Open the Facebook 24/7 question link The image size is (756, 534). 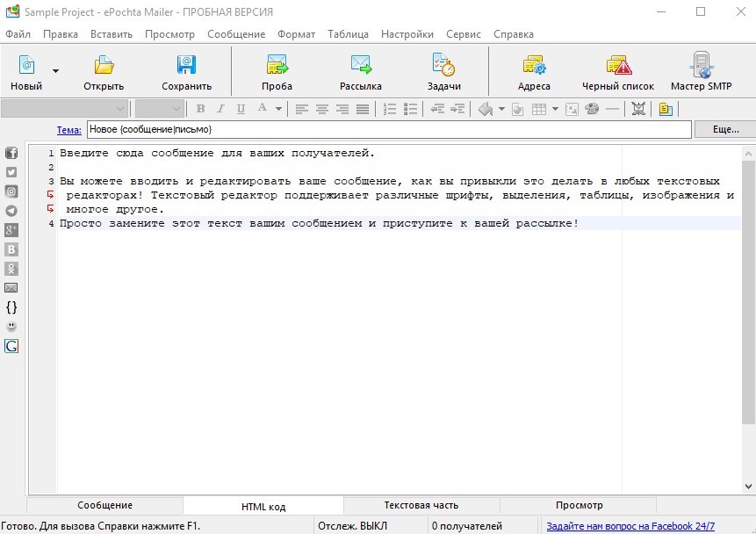pyautogui.click(x=630, y=526)
